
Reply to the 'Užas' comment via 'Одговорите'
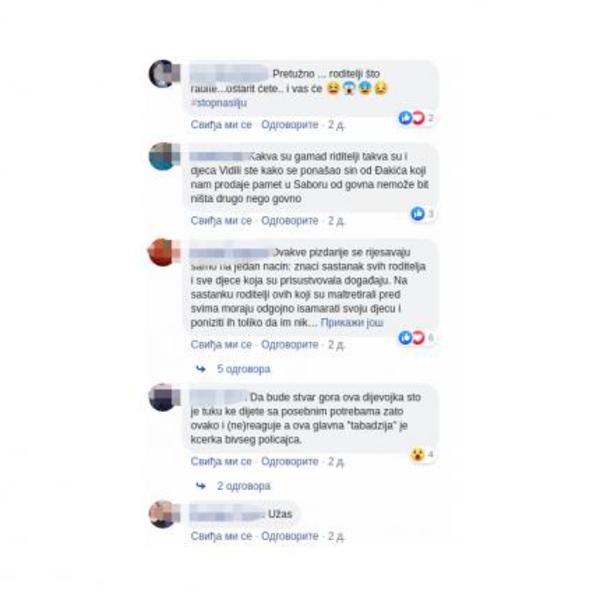(x=290, y=536)
